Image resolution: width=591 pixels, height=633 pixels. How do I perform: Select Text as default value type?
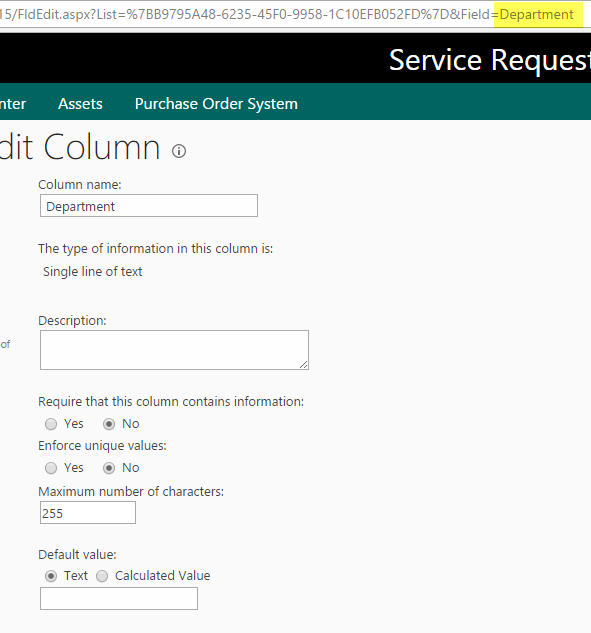click(x=51, y=576)
